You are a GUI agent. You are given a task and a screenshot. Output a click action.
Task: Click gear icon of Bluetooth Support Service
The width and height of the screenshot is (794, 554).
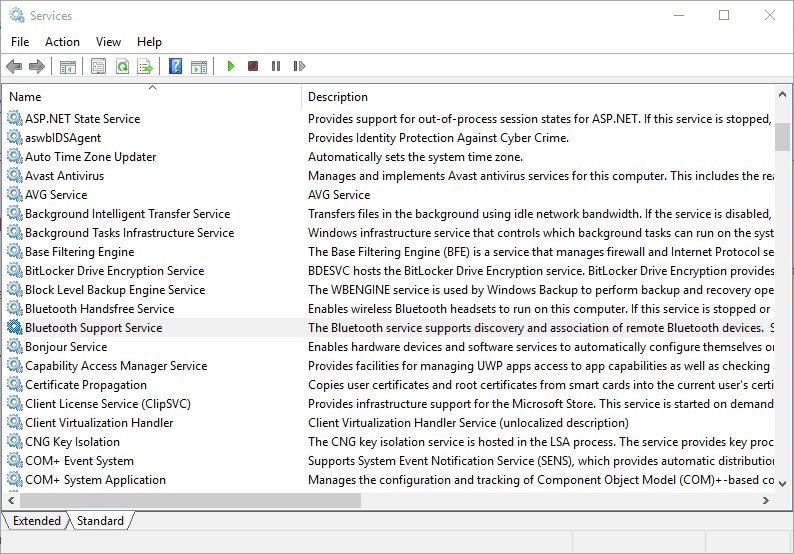click(x=15, y=327)
